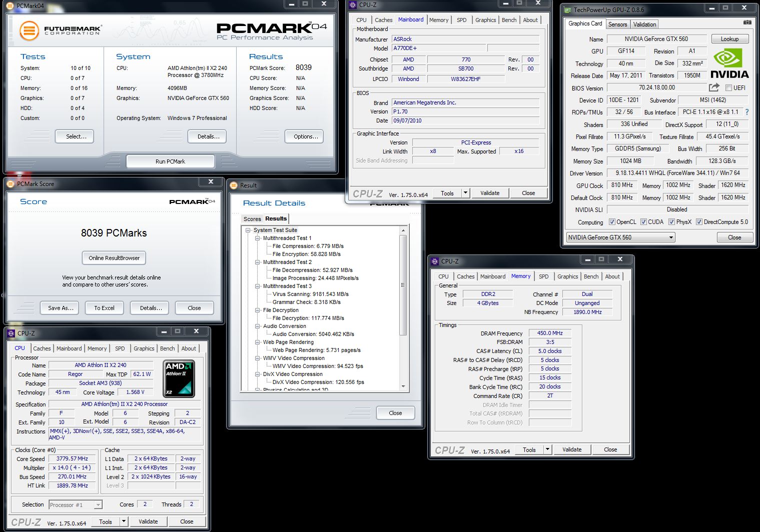Click Close button in GPU-Z window
Viewport: 760px width, 532px height.
[734, 237]
